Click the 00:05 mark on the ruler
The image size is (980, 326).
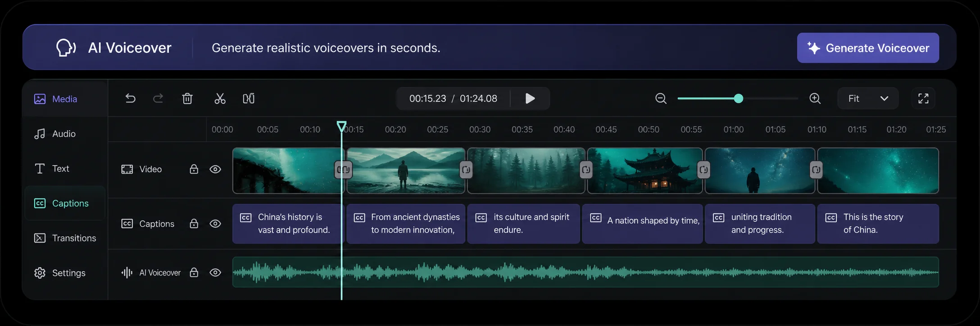click(x=268, y=129)
